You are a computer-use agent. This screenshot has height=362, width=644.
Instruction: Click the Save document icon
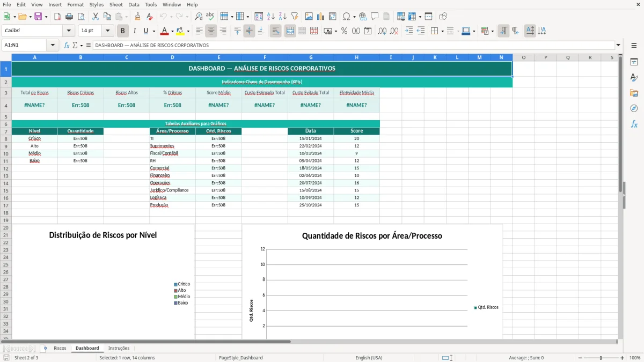[x=38, y=17]
